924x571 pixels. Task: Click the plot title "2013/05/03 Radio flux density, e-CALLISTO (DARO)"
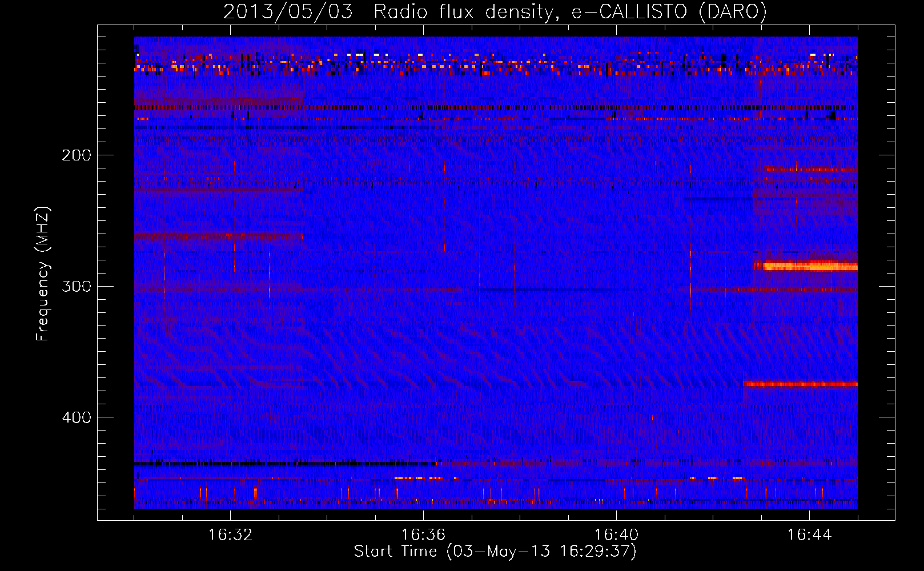pos(495,11)
